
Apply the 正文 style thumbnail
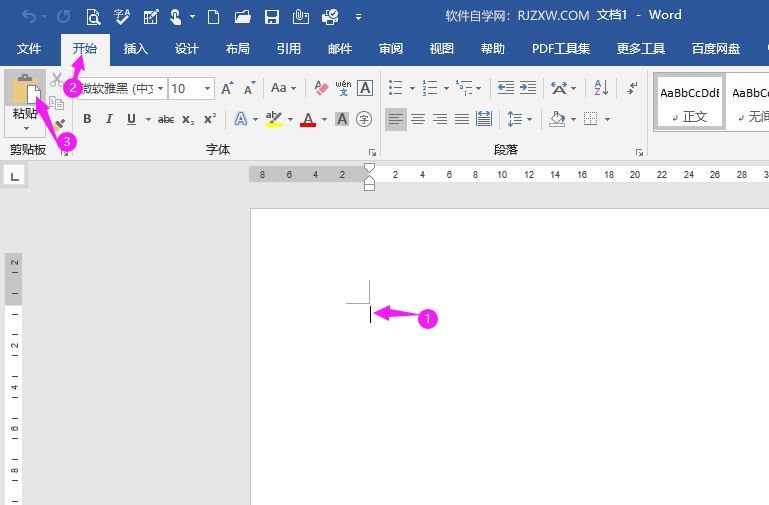tap(690, 103)
